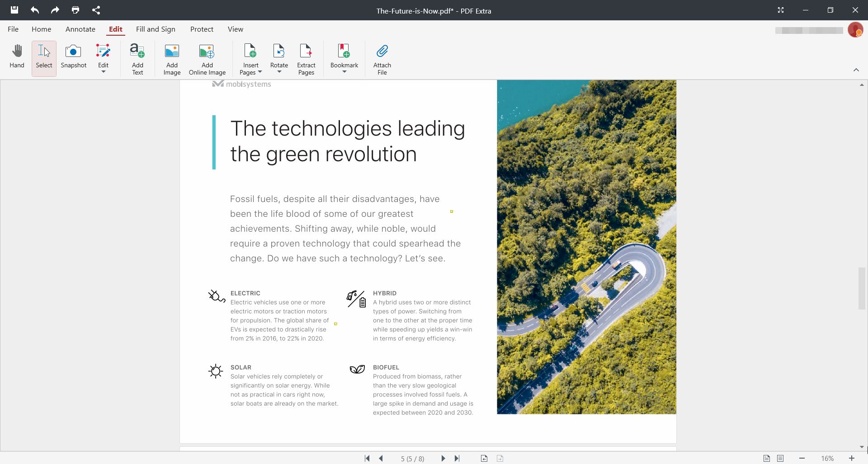Attach a file to the PDF

382,58
